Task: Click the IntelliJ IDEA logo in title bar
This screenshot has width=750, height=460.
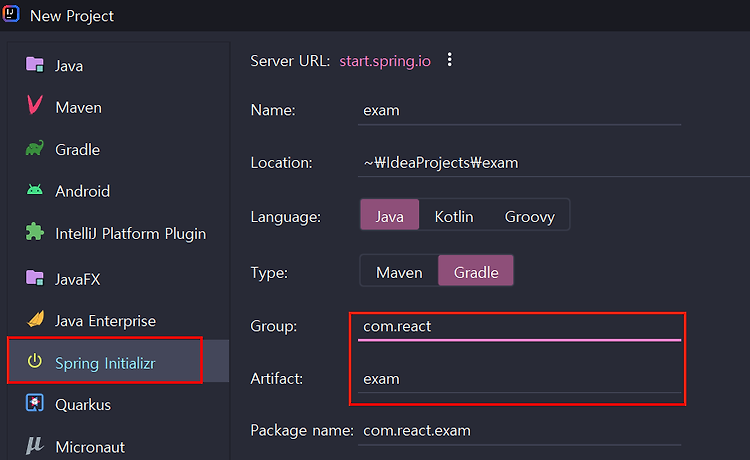Action: [x=11, y=13]
